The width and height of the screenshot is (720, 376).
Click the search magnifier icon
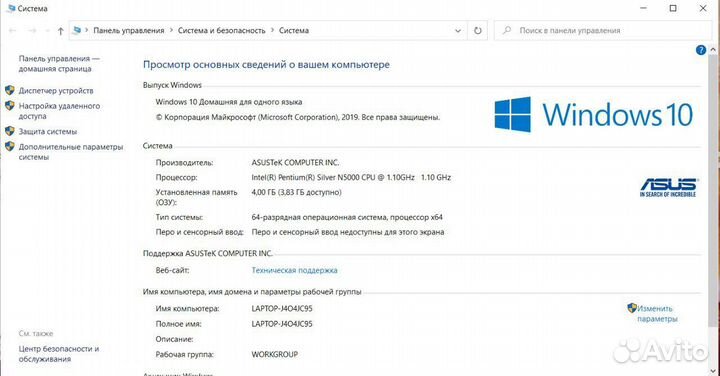[x=507, y=30]
